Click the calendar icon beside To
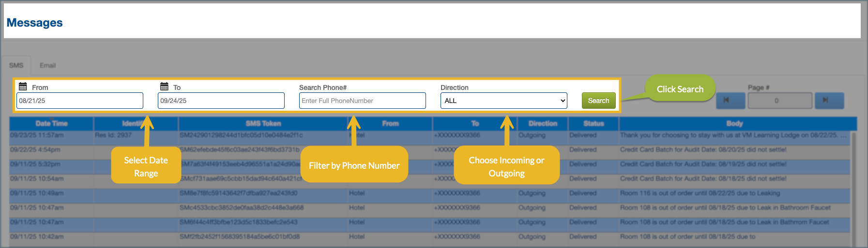Image resolution: width=868 pixels, height=248 pixels. pos(164,87)
